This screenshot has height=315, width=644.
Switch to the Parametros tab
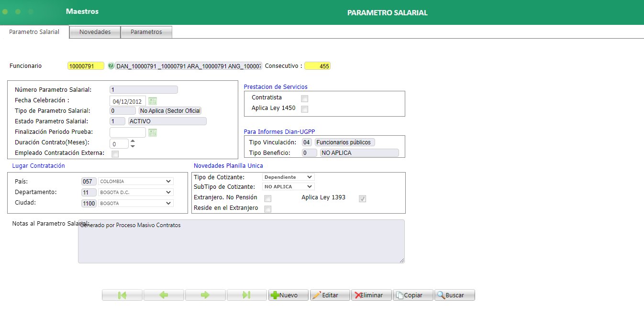[146, 32]
